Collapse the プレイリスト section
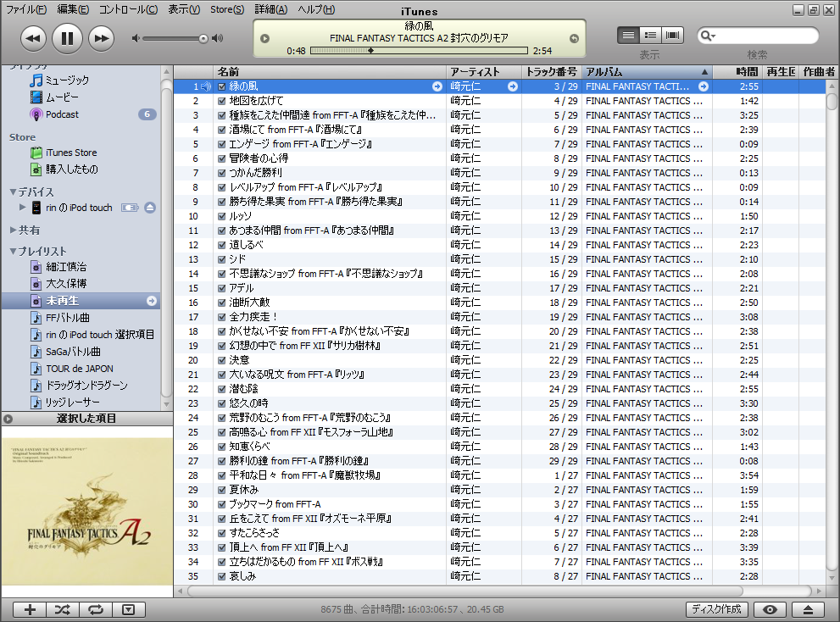Image resolution: width=840 pixels, height=622 pixels. pos(13,251)
